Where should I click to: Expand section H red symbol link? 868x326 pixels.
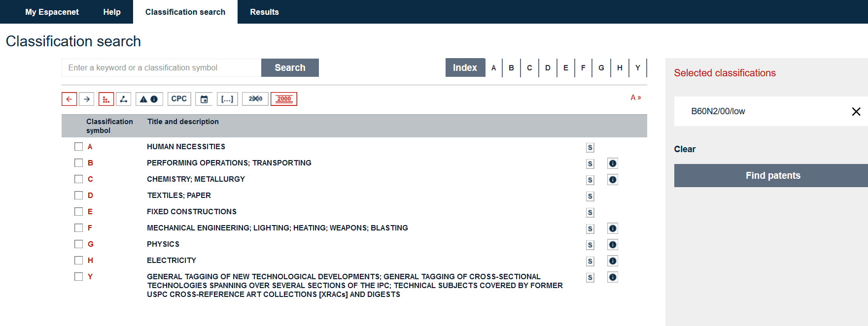[x=90, y=261]
